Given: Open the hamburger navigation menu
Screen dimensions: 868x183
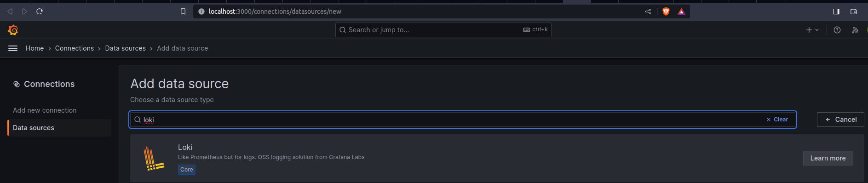Looking at the screenshot, I should point(13,48).
